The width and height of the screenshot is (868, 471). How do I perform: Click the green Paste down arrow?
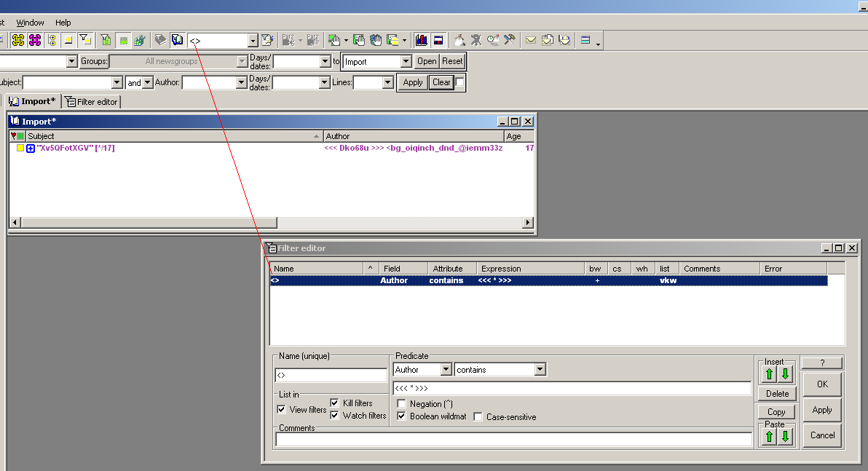coord(785,437)
